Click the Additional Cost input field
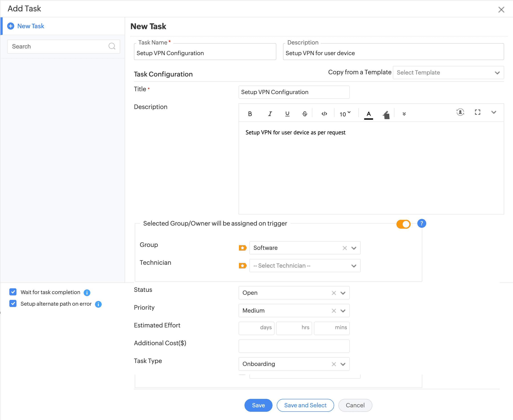Screen dimensions: 513x420 [294, 346]
